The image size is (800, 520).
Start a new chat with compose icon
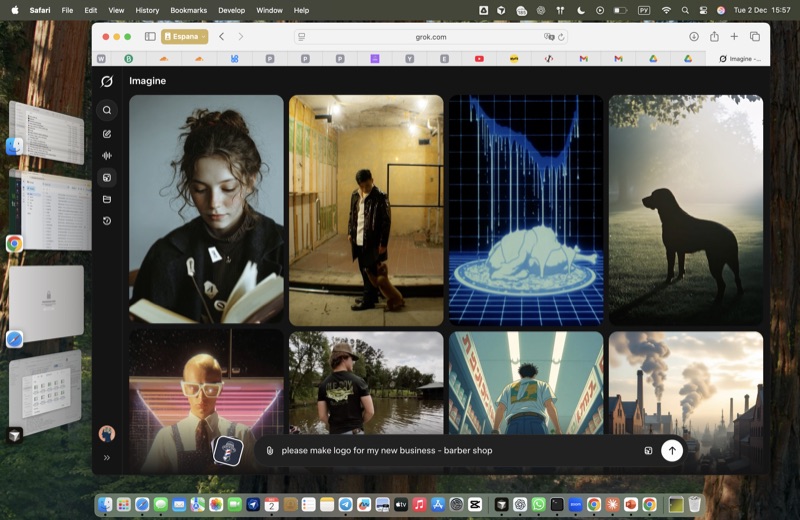[107, 134]
